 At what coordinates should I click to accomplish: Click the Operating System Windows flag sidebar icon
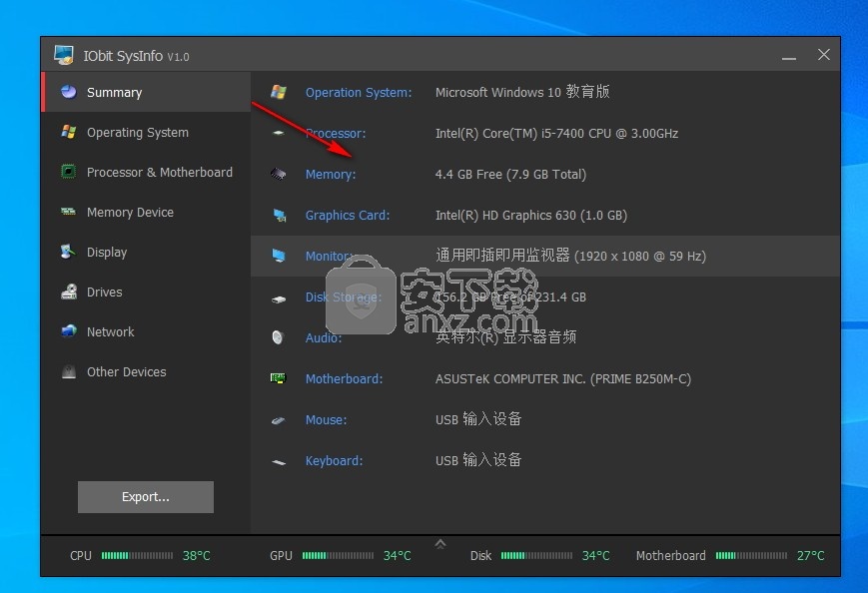pyautogui.click(x=69, y=132)
